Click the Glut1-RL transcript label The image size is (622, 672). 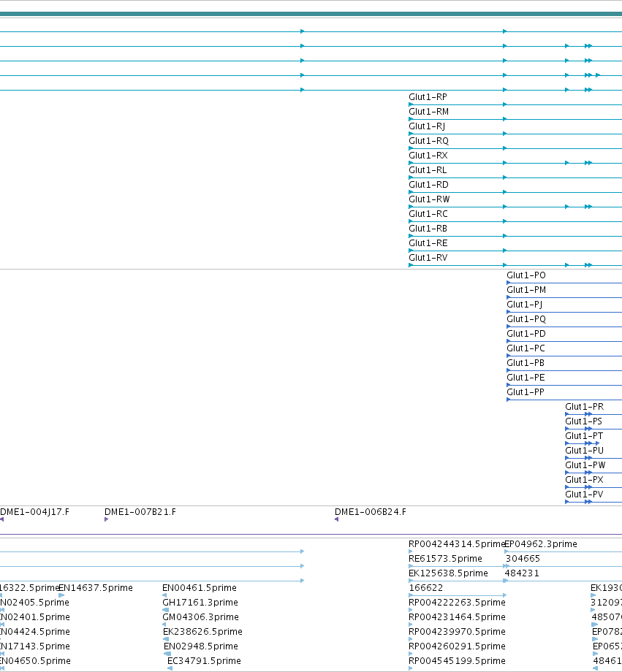pyautogui.click(x=428, y=170)
